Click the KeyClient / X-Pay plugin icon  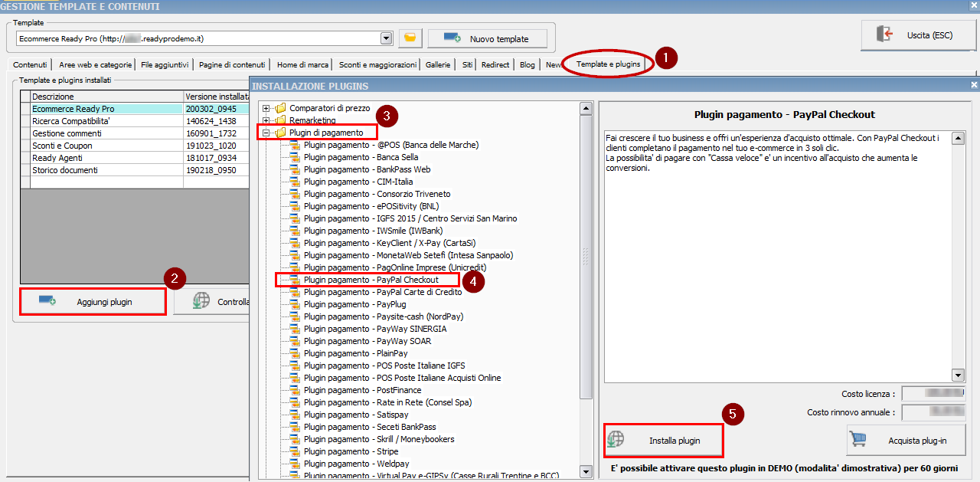(x=295, y=243)
